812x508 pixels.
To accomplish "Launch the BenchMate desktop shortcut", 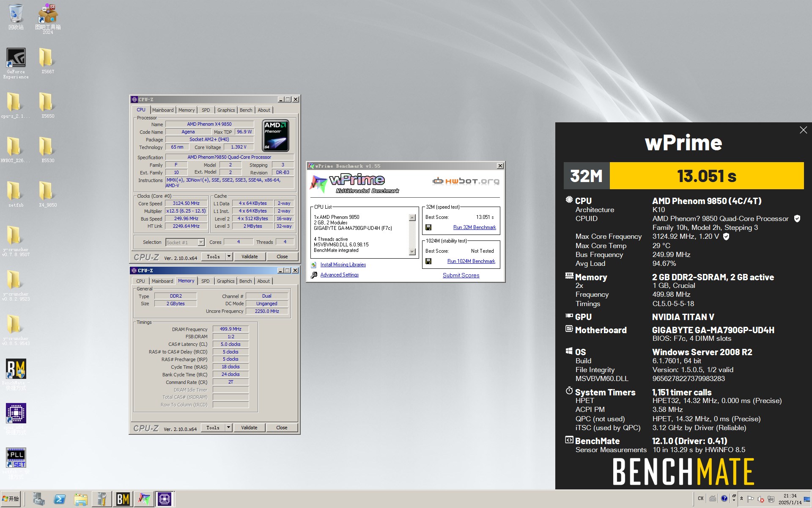I will [16, 375].
